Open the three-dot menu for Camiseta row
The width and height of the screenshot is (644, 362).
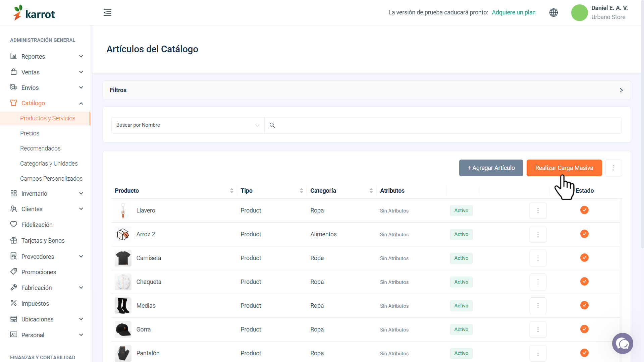click(538, 258)
